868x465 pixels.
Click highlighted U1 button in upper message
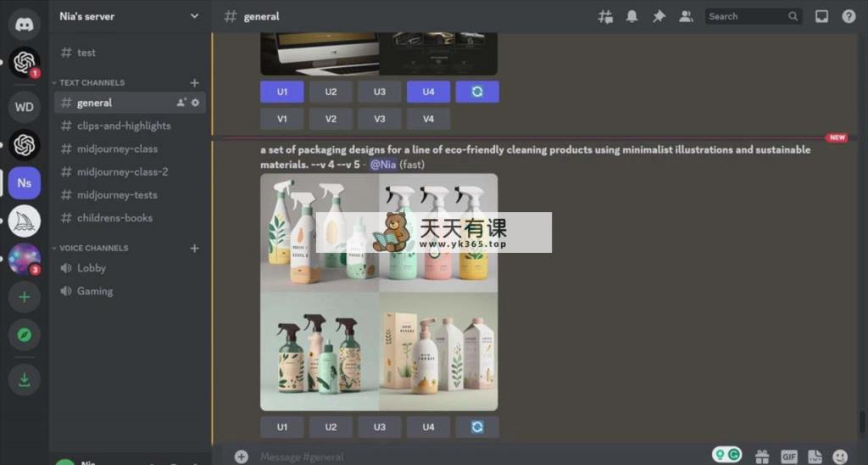(282, 92)
